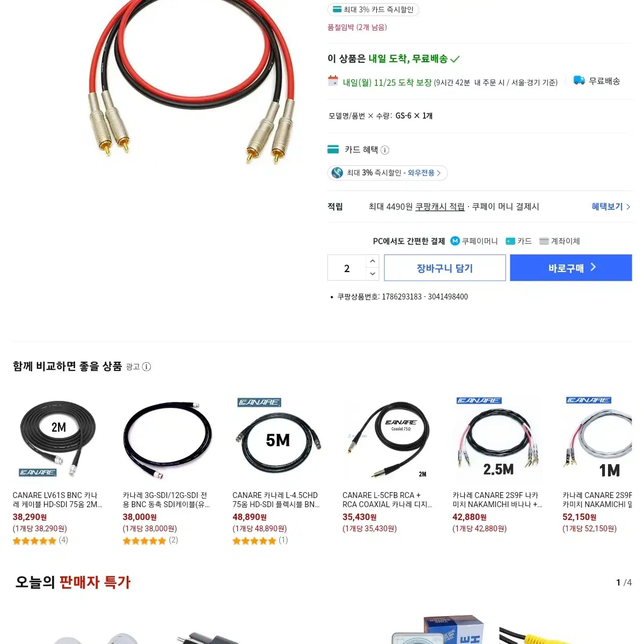Decrease quantity with the down arrow

click(372, 274)
